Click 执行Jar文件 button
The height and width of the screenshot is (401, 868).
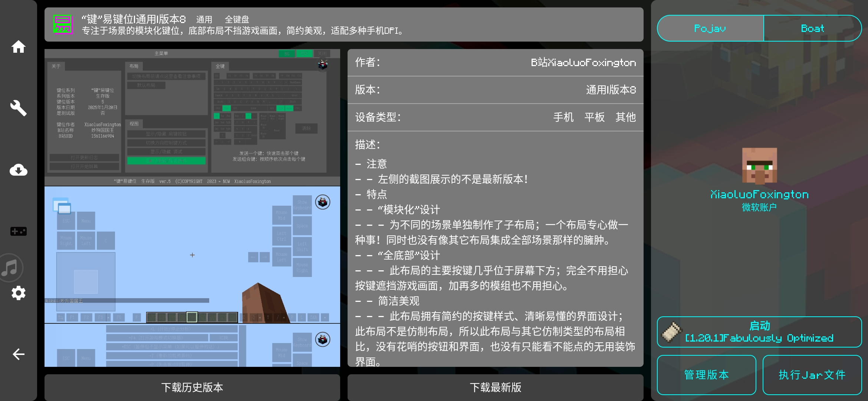pos(812,375)
